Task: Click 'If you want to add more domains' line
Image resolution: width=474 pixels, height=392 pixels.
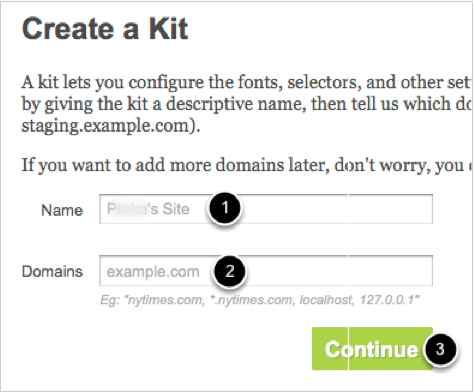Action: 247,165
